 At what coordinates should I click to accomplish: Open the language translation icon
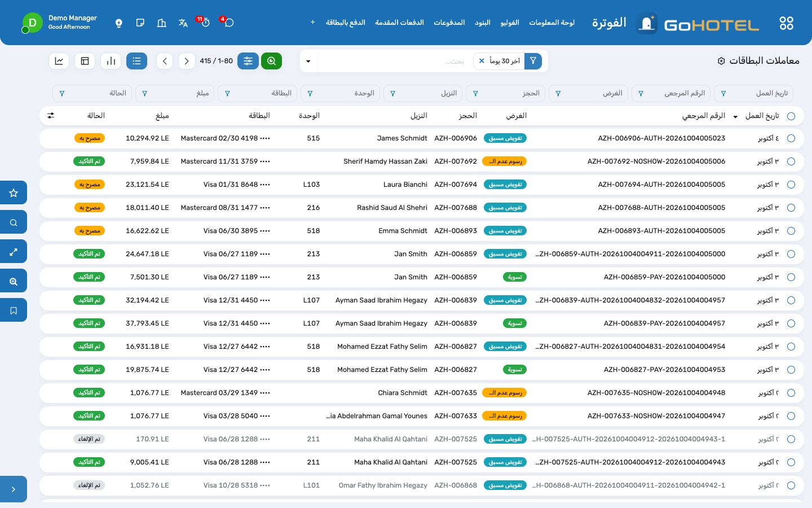click(183, 23)
